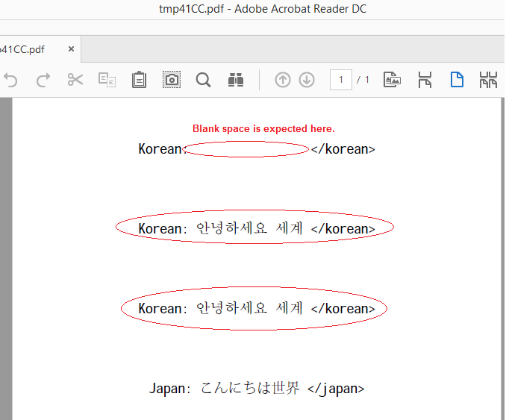Click the image export icon after page count

click(392, 80)
